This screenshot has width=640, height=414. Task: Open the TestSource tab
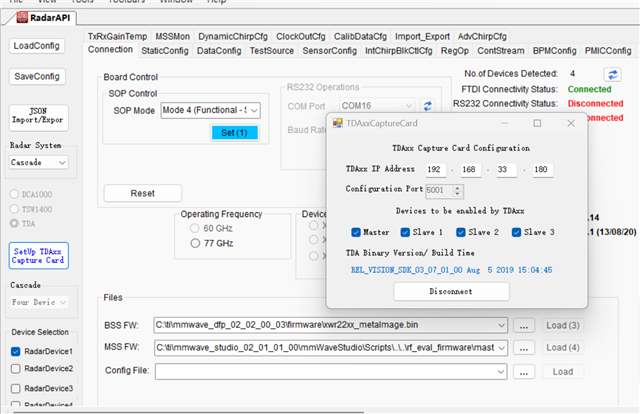tap(272, 51)
